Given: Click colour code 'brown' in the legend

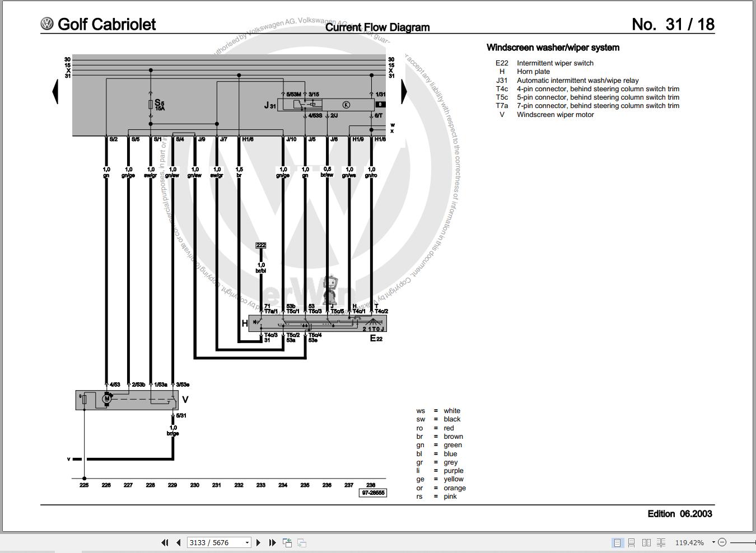Looking at the screenshot, I should [453, 437].
